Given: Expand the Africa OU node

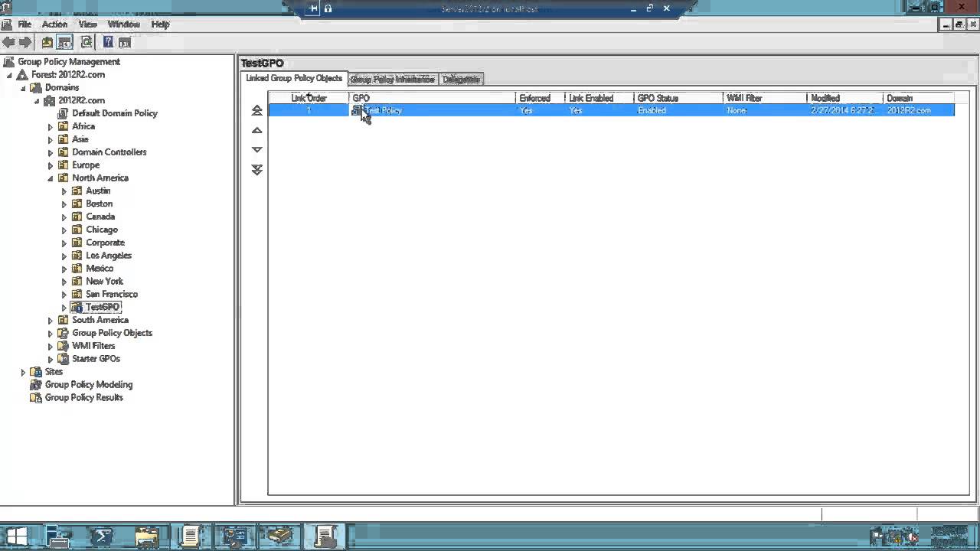Looking at the screenshot, I should coord(51,127).
